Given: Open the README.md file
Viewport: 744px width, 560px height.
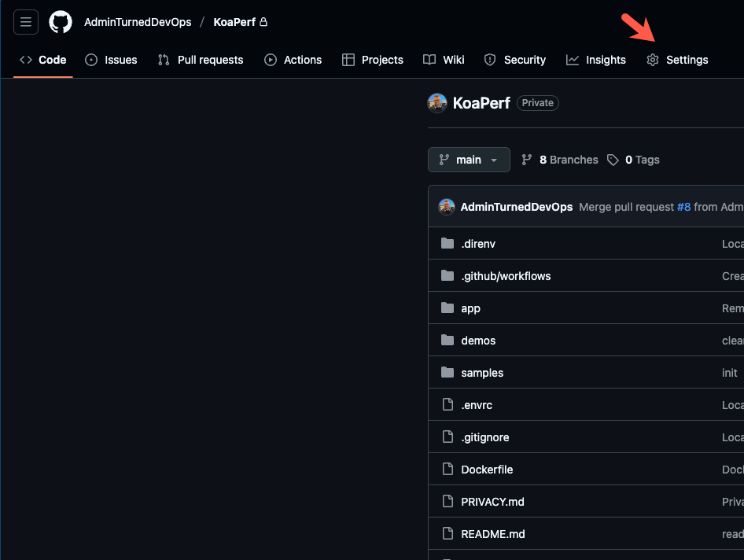Looking at the screenshot, I should click(x=493, y=534).
